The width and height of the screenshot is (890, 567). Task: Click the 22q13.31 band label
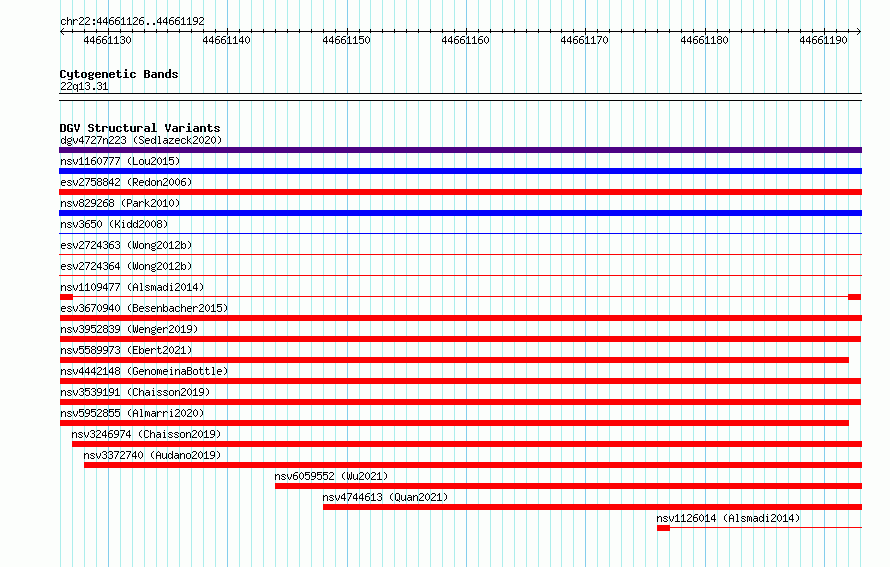pyautogui.click(x=84, y=86)
